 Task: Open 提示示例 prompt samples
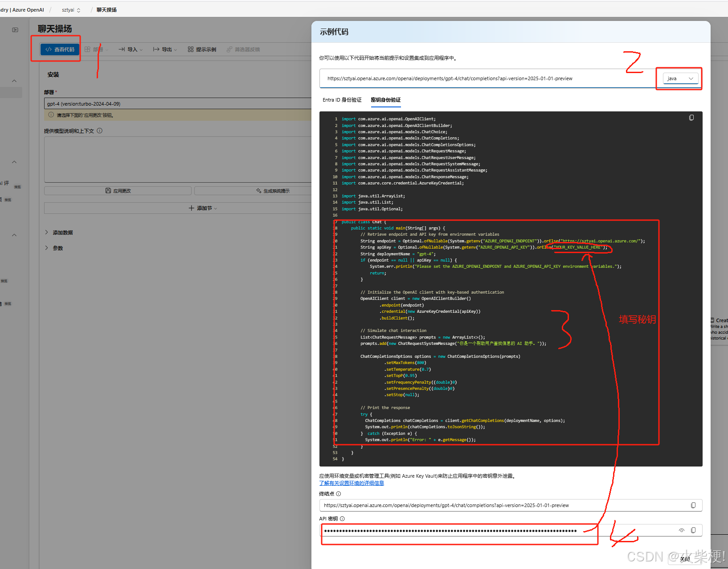[x=202, y=49]
